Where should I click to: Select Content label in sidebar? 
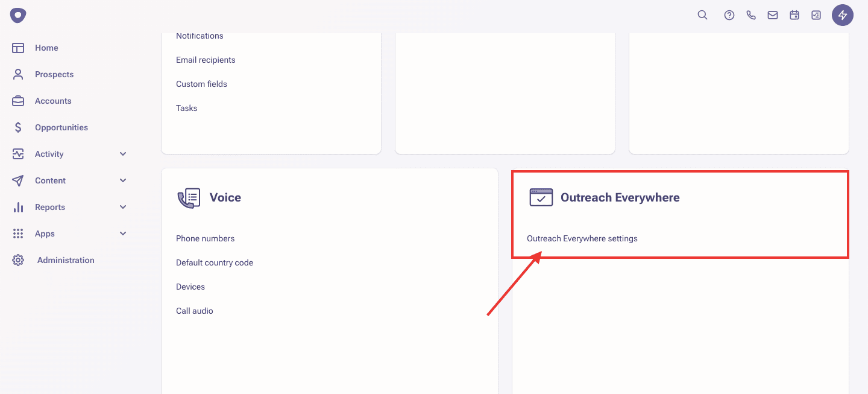51,180
